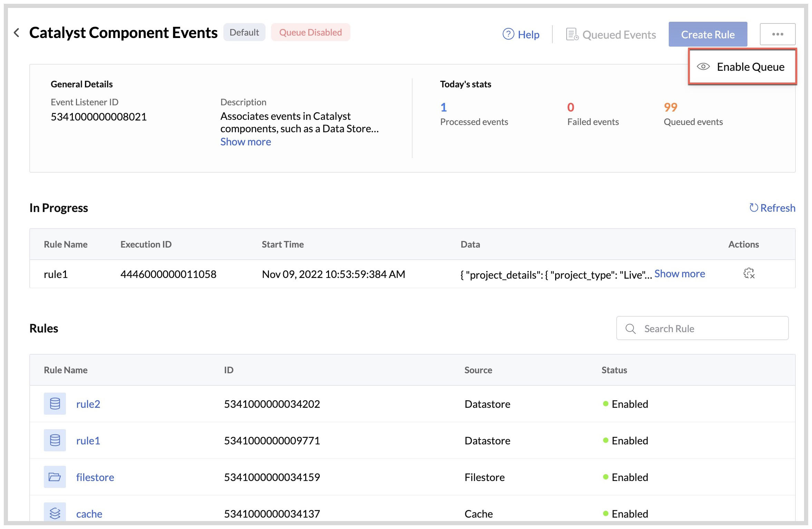Open the rule2 rule link

tap(88, 404)
